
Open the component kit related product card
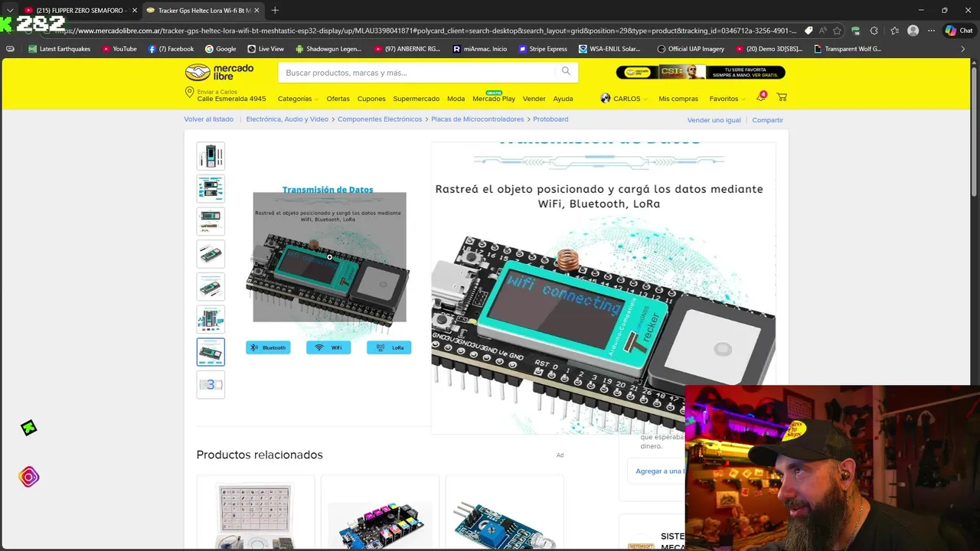click(x=256, y=512)
